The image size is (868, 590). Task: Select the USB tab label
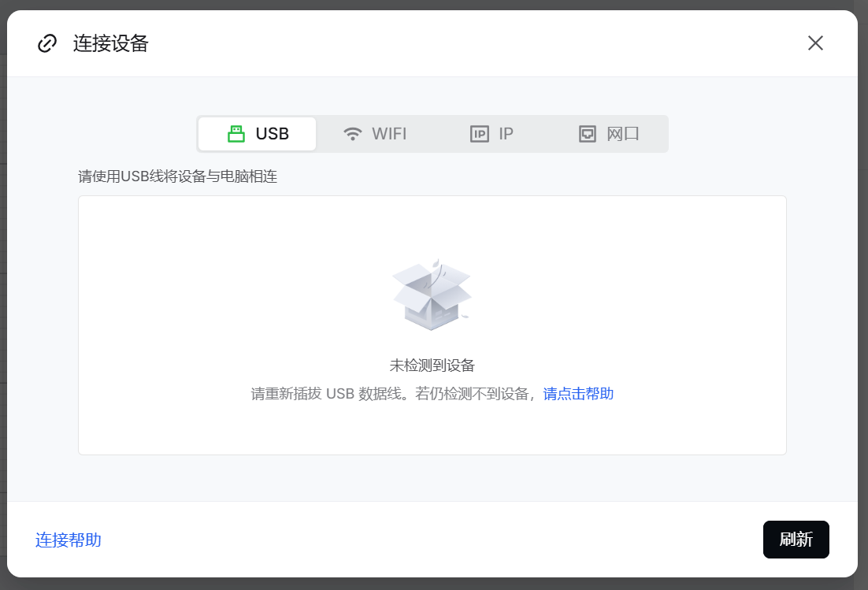[273, 134]
